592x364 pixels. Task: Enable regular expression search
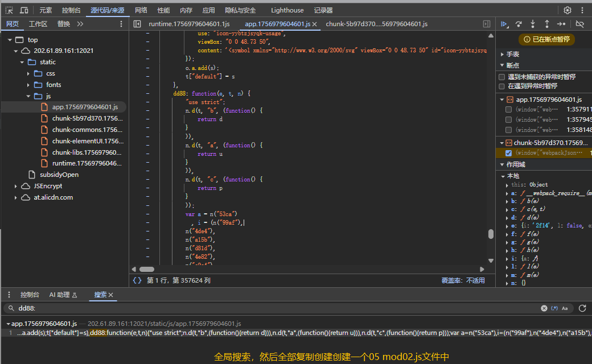pos(554,308)
